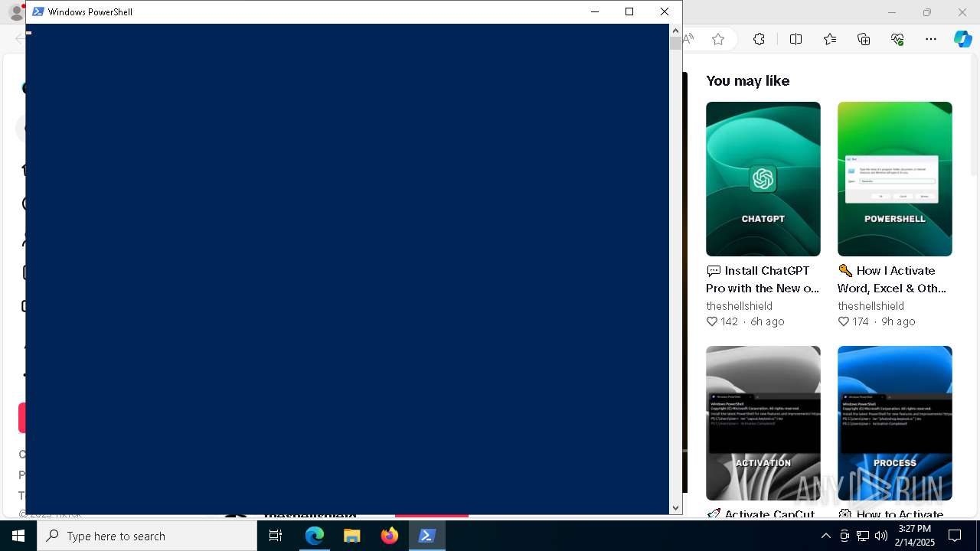This screenshot has width=980, height=551.
Task: Minimize the Windows PowerShell window
Action: 595,11
